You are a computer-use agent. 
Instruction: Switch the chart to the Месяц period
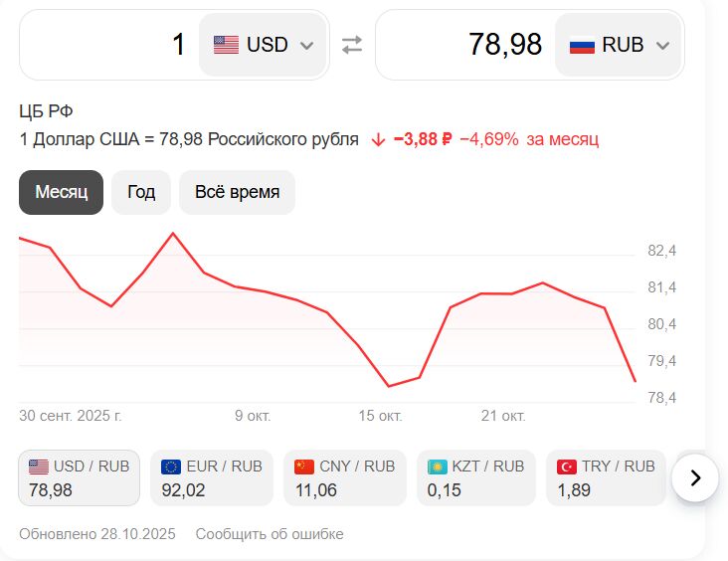(x=62, y=192)
